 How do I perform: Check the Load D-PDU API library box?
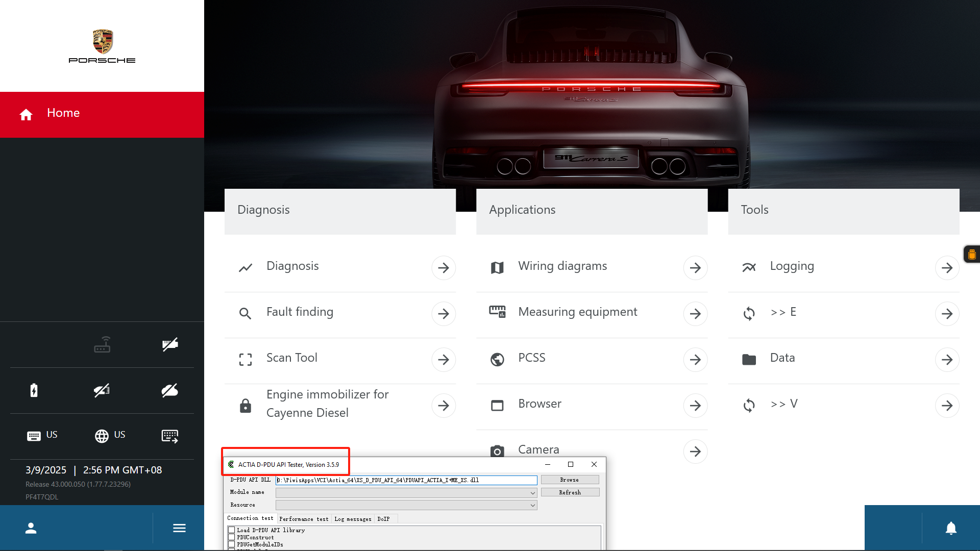(232, 530)
